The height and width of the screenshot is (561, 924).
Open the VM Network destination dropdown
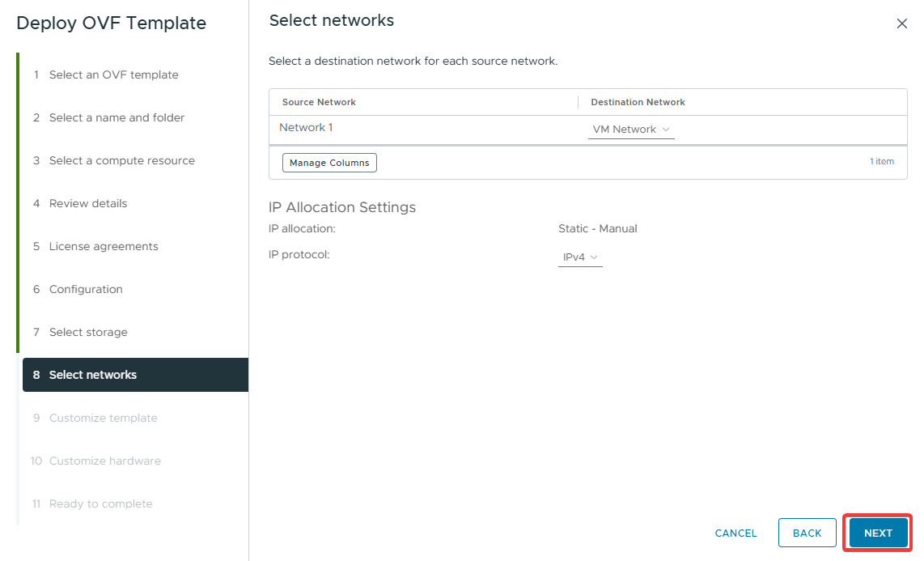pyautogui.click(x=631, y=130)
